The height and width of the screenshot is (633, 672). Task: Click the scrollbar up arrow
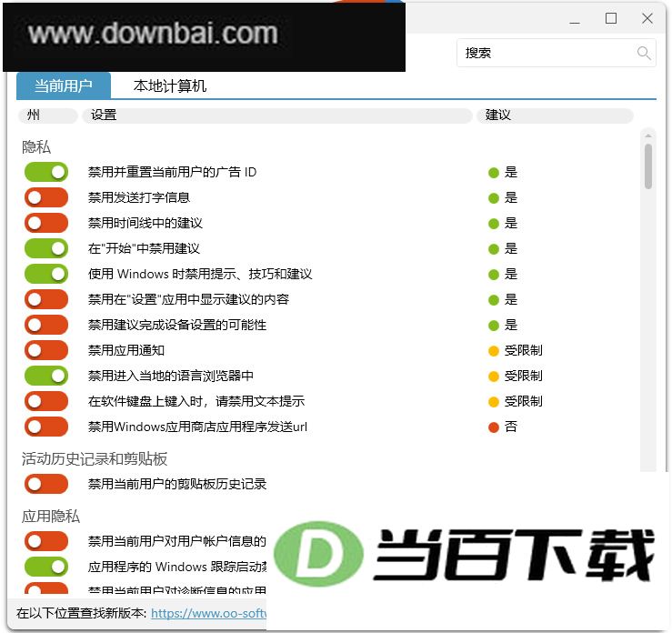648,136
